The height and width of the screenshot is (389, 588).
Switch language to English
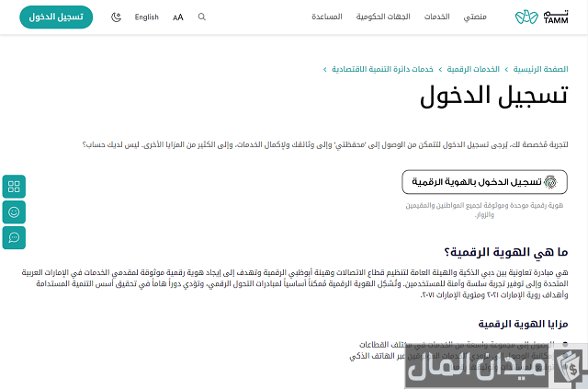(147, 17)
